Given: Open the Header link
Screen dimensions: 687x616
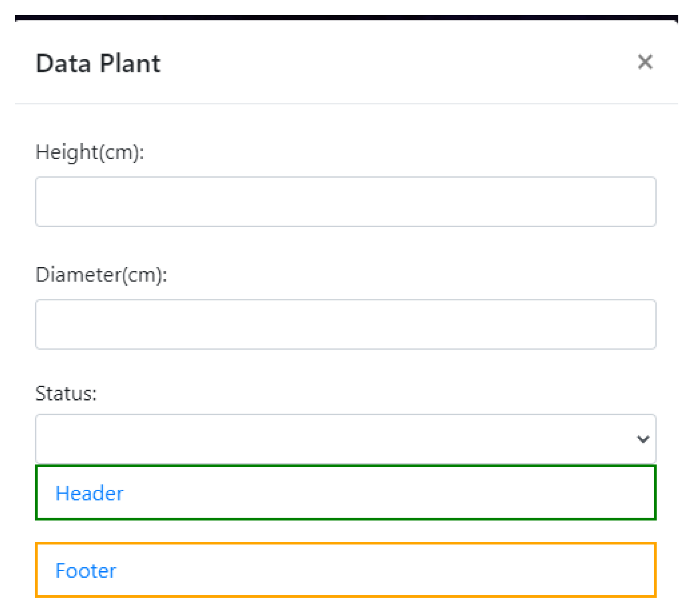Looking at the screenshot, I should coord(90,493).
